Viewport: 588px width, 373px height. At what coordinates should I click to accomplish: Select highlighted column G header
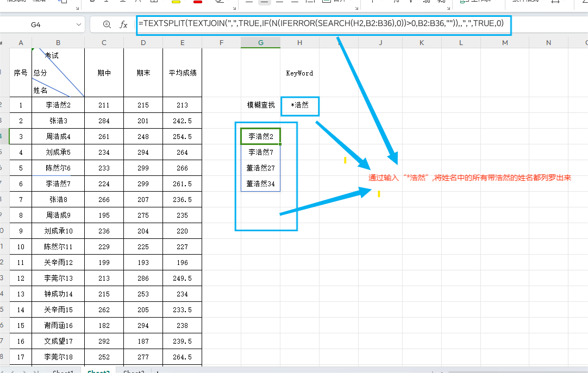point(261,43)
